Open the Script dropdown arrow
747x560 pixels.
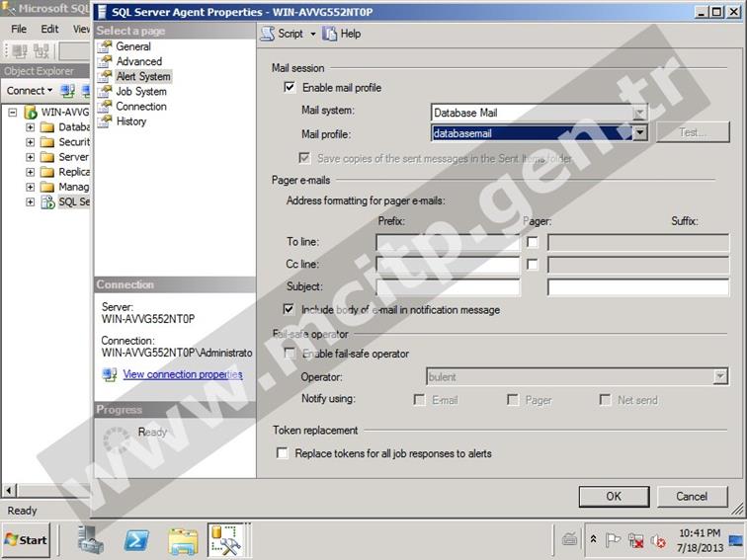pos(313,34)
